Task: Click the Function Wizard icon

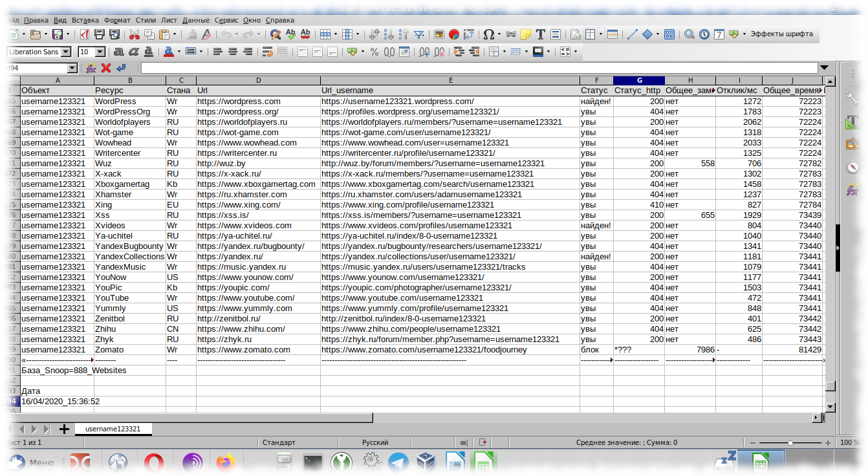Action: pyautogui.click(x=91, y=68)
